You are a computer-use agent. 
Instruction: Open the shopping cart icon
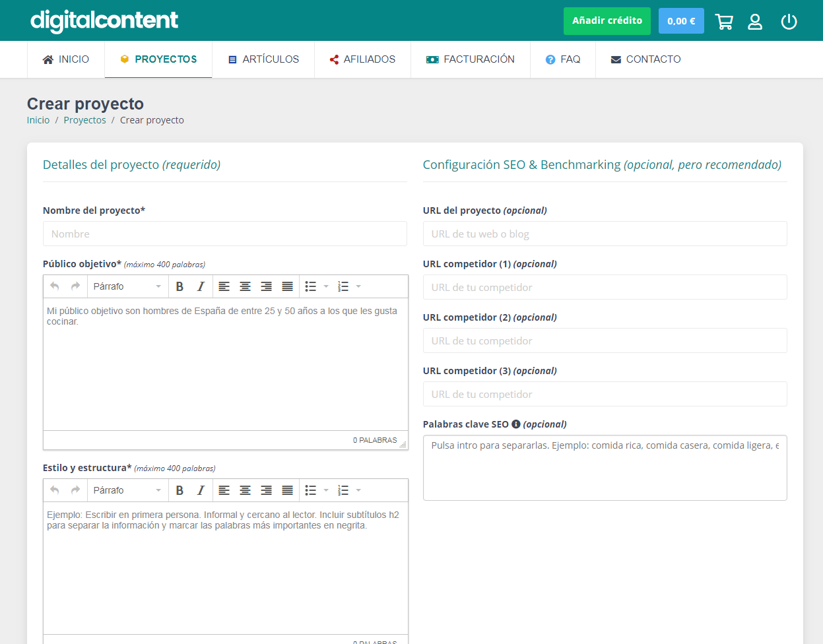pos(724,22)
